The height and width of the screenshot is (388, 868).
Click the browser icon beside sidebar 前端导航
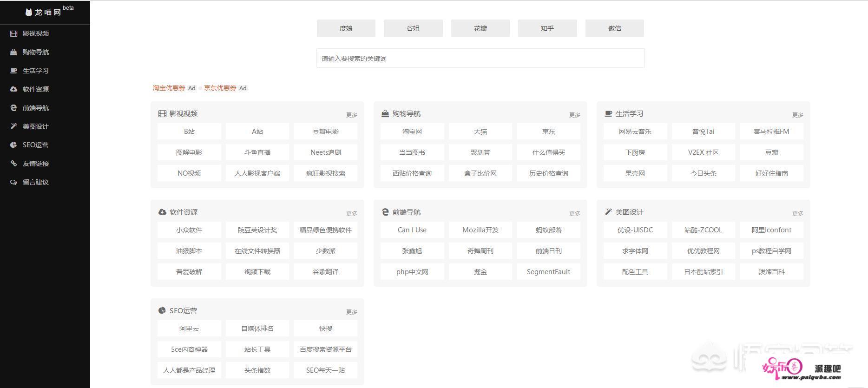(13, 108)
